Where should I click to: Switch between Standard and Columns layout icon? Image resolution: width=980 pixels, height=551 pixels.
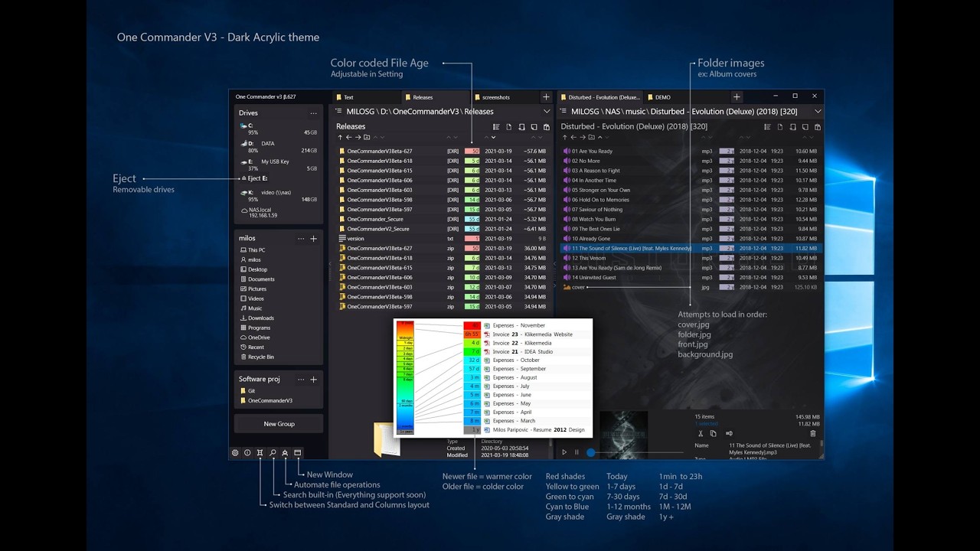pos(260,453)
